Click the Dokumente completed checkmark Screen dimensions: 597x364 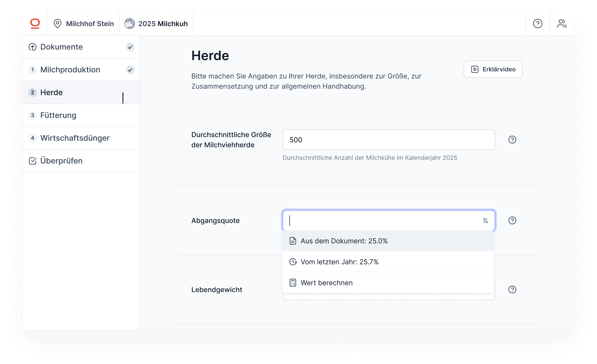click(x=130, y=47)
